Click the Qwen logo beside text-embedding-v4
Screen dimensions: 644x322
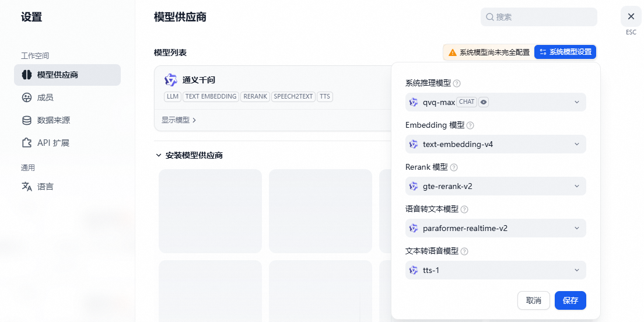pyautogui.click(x=414, y=144)
